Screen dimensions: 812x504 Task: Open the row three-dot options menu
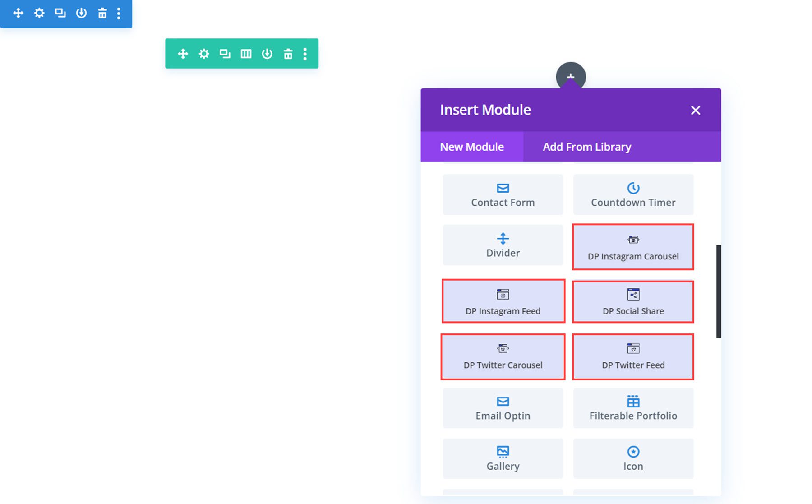pos(305,54)
